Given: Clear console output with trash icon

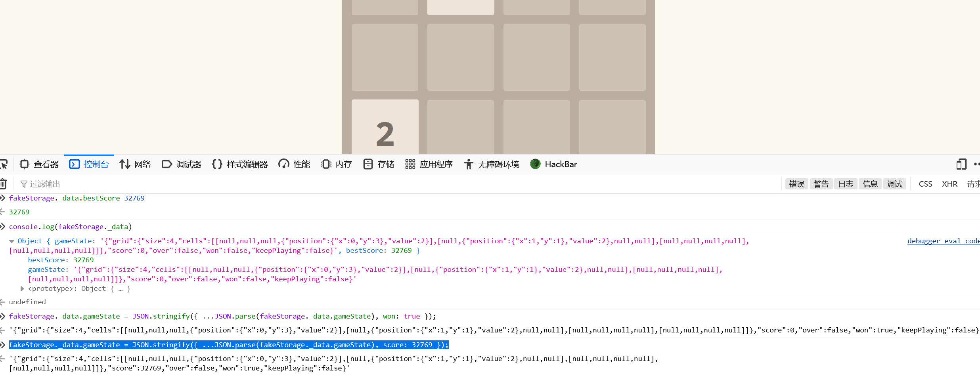Looking at the screenshot, I should pos(3,184).
